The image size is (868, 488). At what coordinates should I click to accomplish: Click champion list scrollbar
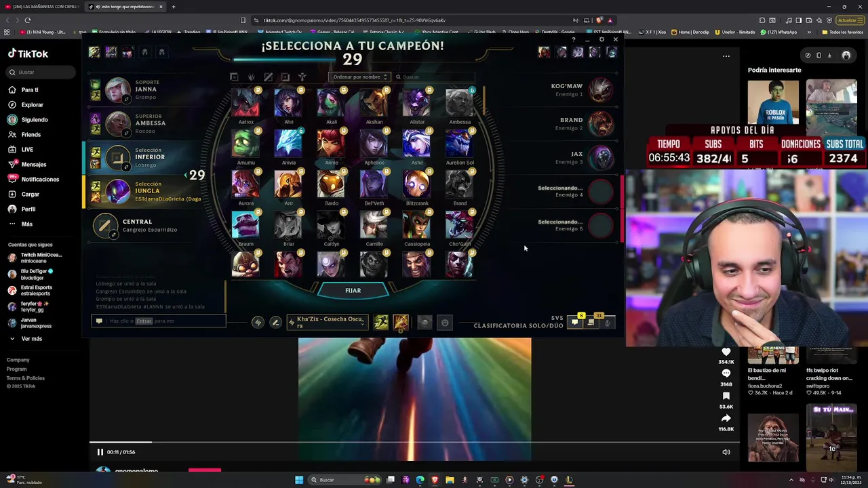[484, 102]
